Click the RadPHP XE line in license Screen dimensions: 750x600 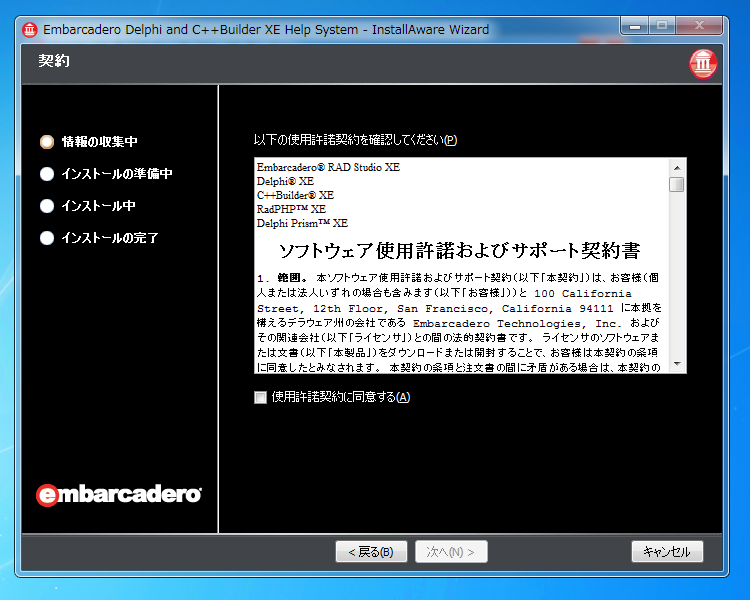coord(291,209)
